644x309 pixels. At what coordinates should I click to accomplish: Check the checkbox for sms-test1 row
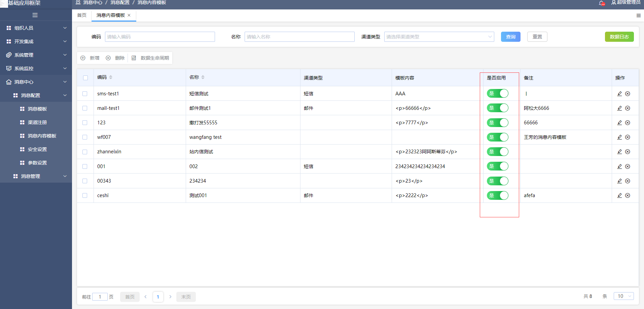coord(85,94)
